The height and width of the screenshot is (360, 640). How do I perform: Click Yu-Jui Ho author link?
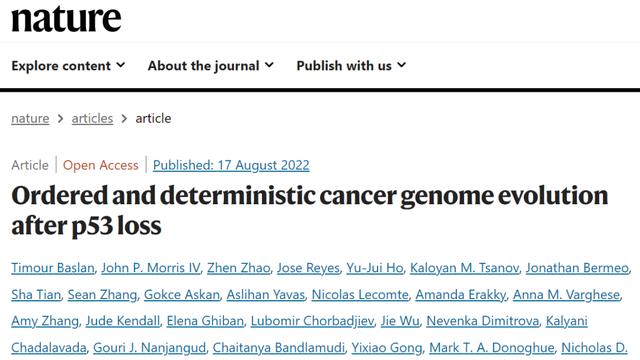point(375,268)
